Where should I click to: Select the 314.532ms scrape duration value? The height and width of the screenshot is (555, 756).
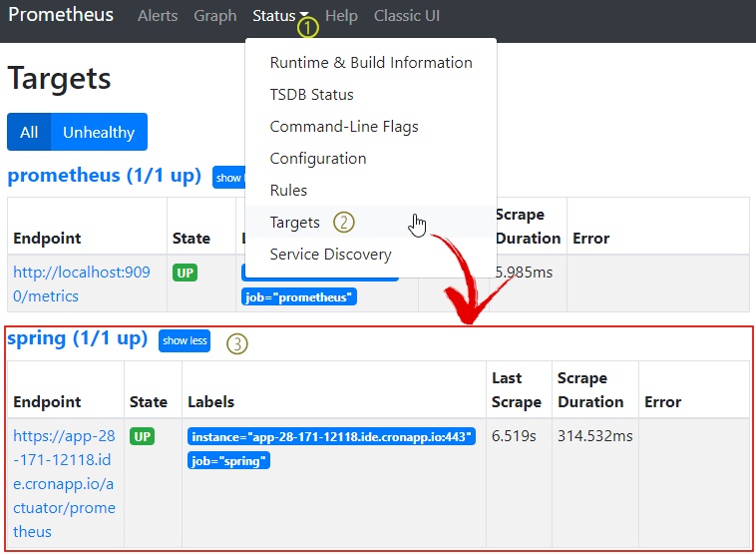(595, 436)
